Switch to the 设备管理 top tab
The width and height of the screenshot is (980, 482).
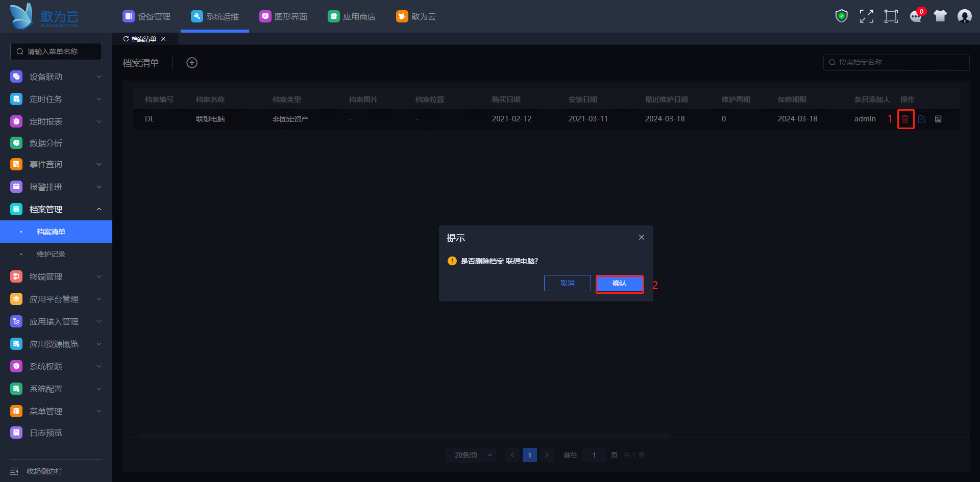147,16
